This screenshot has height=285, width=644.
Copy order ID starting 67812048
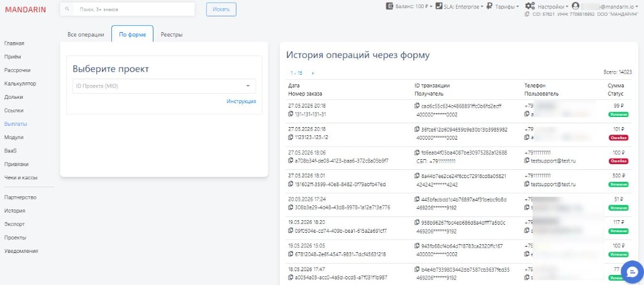click(x=291, y=254)
